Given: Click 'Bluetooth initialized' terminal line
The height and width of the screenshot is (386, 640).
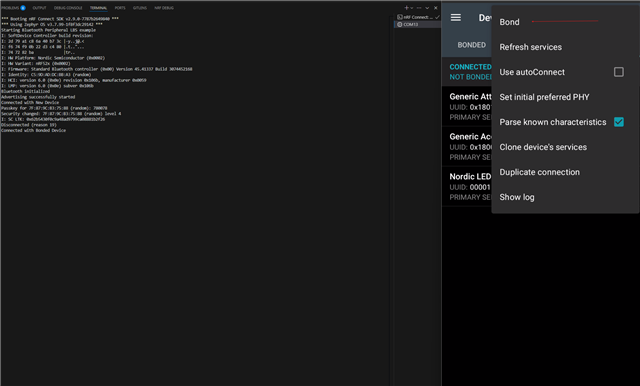Looking at the screenshot, I should pos(25,91).
